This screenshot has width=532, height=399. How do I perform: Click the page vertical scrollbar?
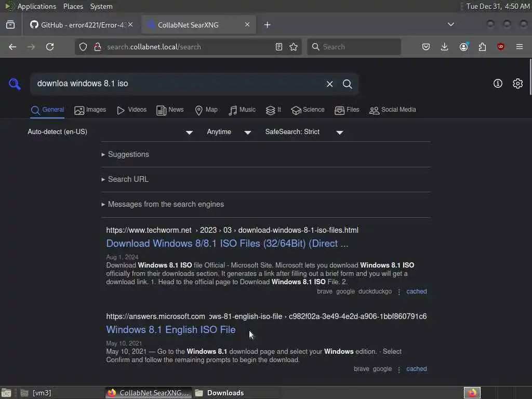(x=530, y=77)
